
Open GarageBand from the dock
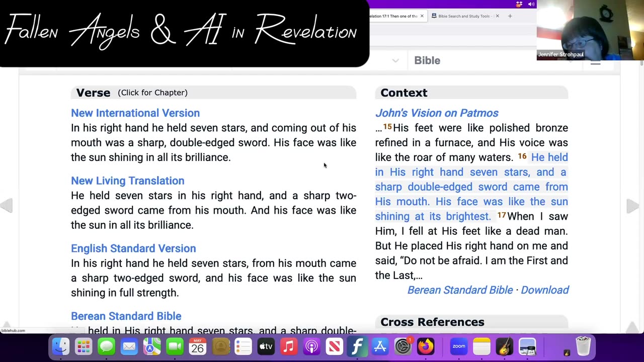click(x=505, y=346)
